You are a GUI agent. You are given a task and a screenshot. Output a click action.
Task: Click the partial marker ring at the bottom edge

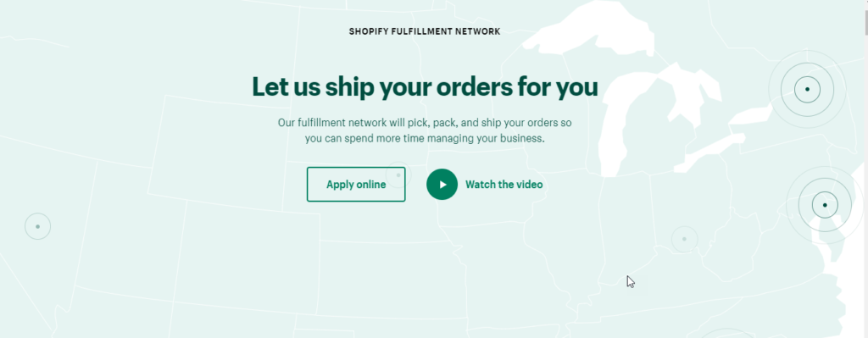coord(726,334)
